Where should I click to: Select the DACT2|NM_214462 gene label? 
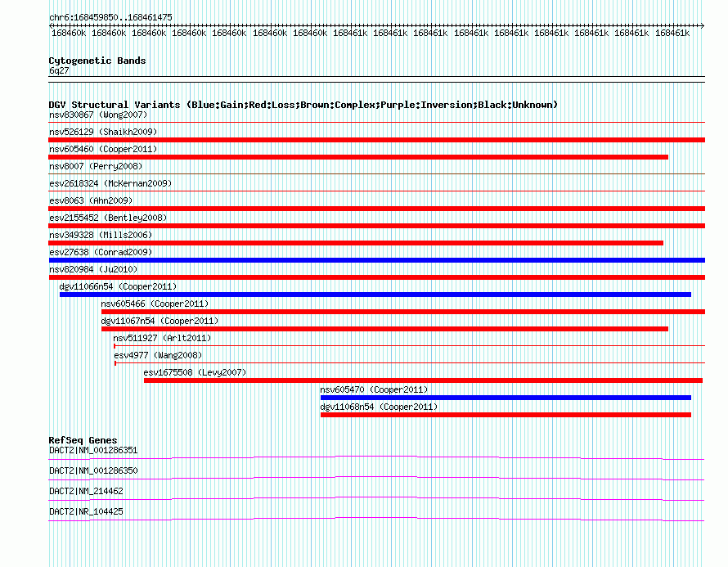(86, 491)
